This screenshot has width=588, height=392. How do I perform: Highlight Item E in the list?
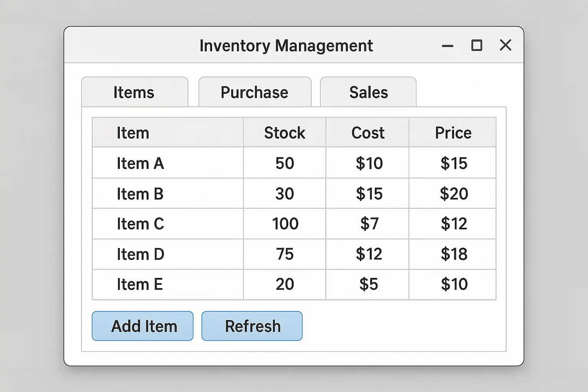pyautogui.click(x=140, y=284)
